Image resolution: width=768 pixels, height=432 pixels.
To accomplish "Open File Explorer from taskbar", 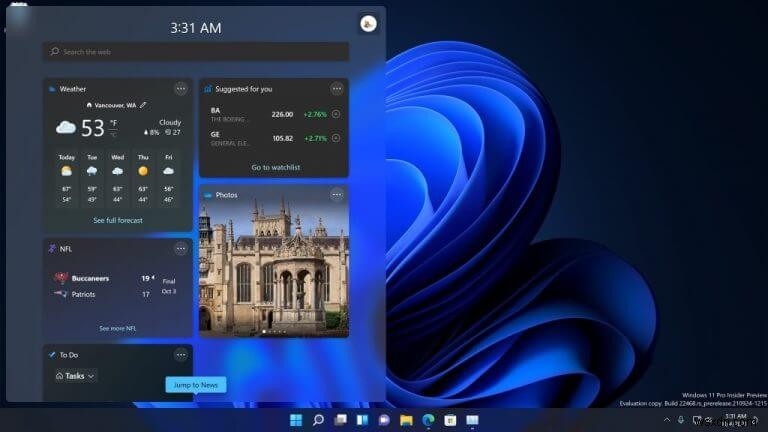I will (406, 420).
